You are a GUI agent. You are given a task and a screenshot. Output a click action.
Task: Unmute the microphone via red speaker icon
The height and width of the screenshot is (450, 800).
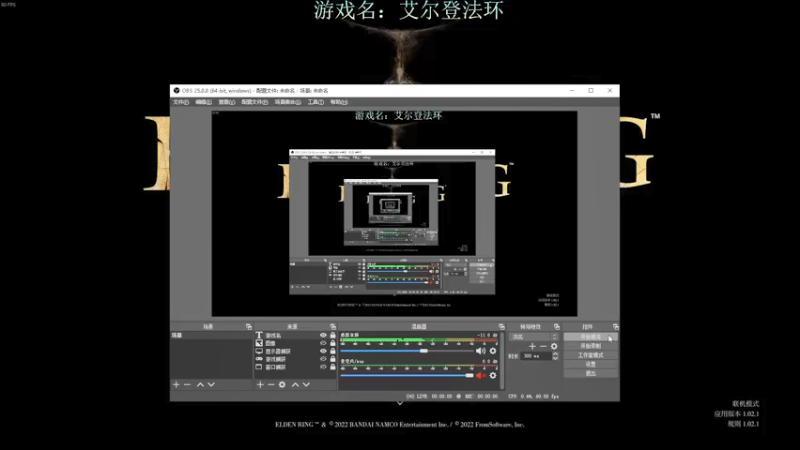(481, 376)
